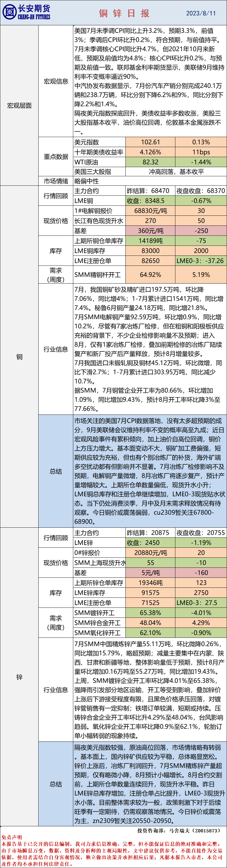Image resolution: width=227 pixels, height=868 pixels.
Task: Select LME铜库存 value 83000
Action: click(150, 251)
